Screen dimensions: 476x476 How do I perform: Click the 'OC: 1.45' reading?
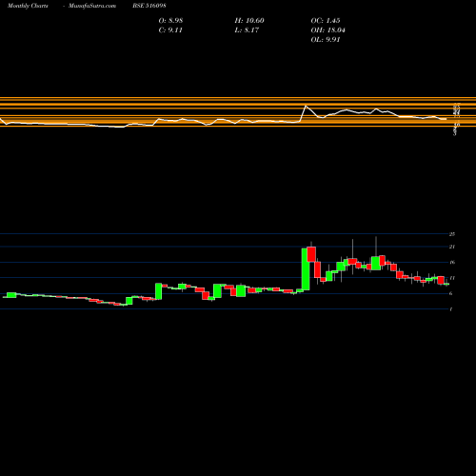click(x=326, y=21)
